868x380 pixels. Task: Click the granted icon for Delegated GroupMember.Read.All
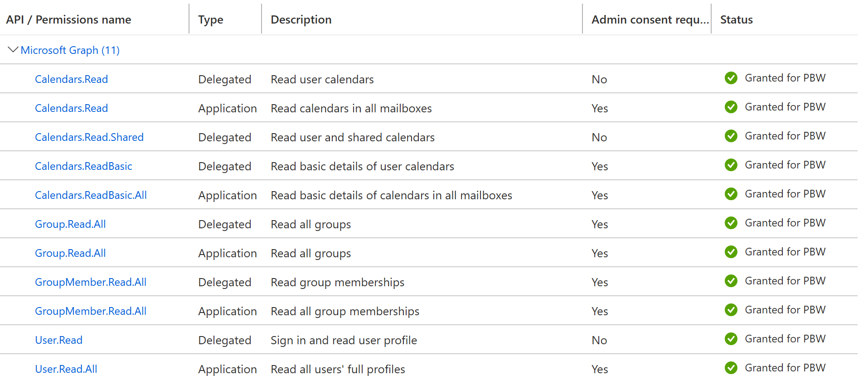[x=731, y=281]
